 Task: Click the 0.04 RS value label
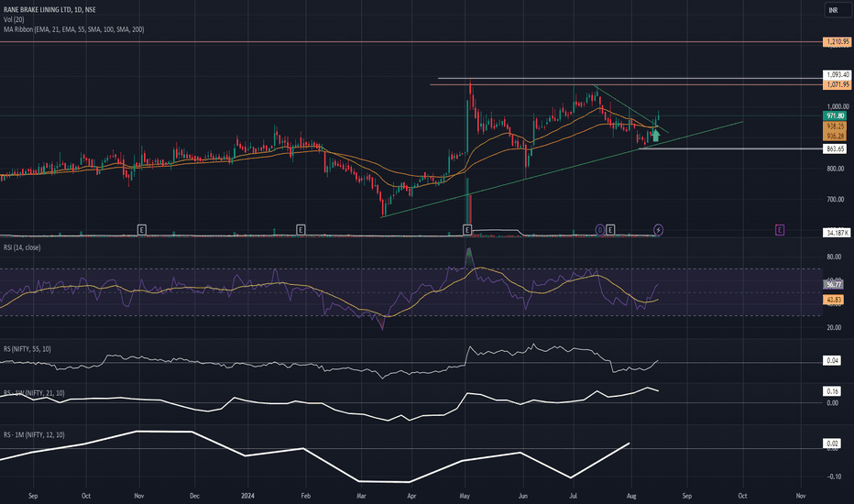coord(832,361)
